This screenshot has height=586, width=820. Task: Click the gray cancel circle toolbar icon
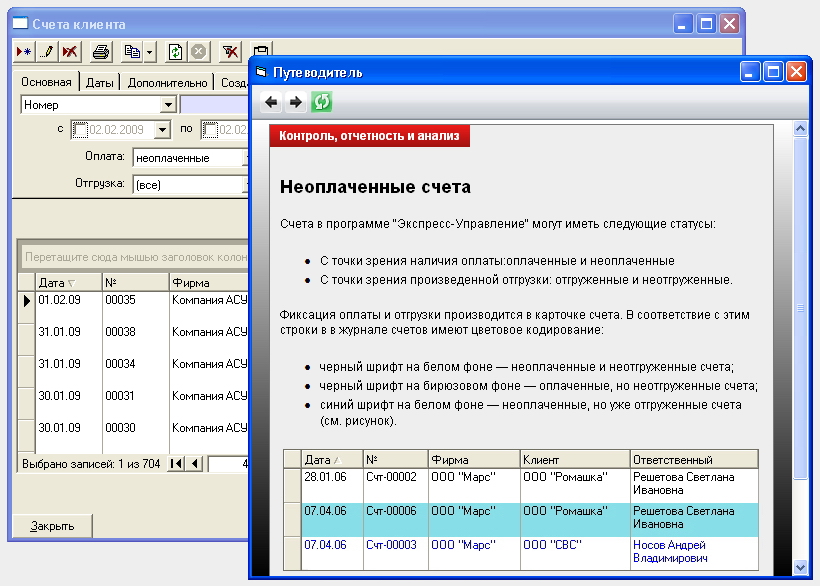tap(198, 52)
